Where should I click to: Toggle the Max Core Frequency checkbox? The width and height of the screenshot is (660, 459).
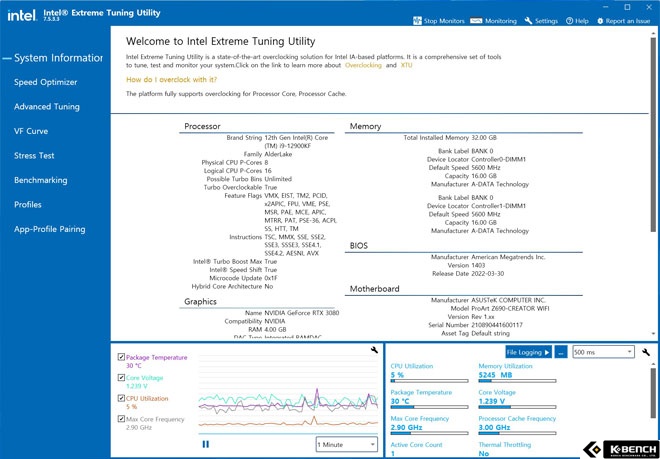click(x=121, y=419)
